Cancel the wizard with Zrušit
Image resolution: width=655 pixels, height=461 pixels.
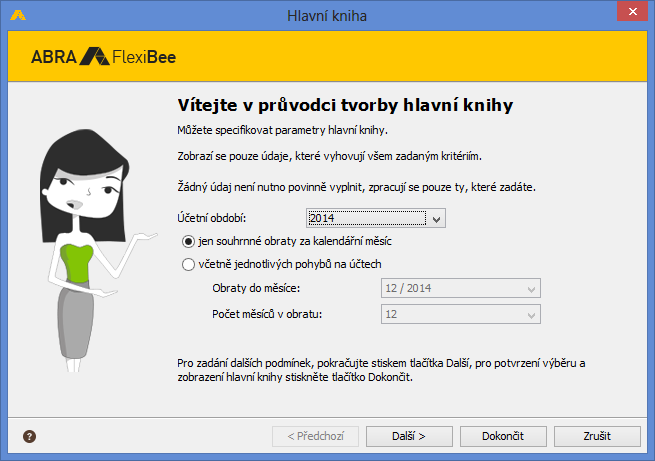tap(597, 436)
